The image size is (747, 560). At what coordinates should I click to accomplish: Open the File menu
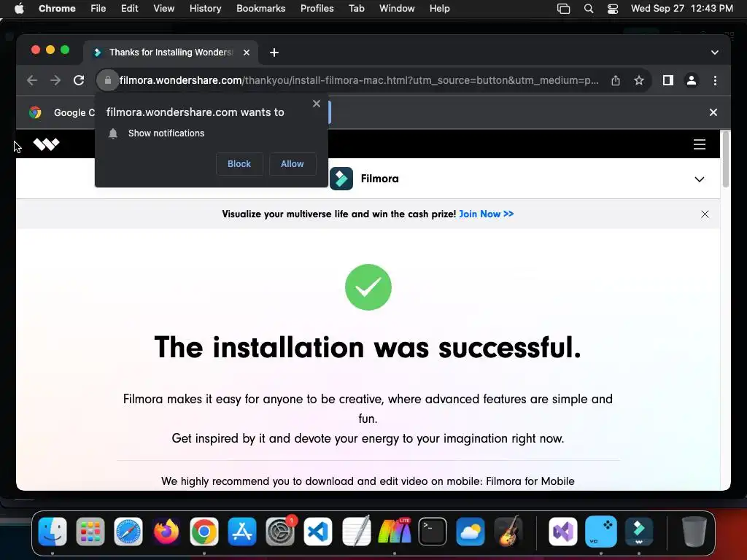pos(98,9)
